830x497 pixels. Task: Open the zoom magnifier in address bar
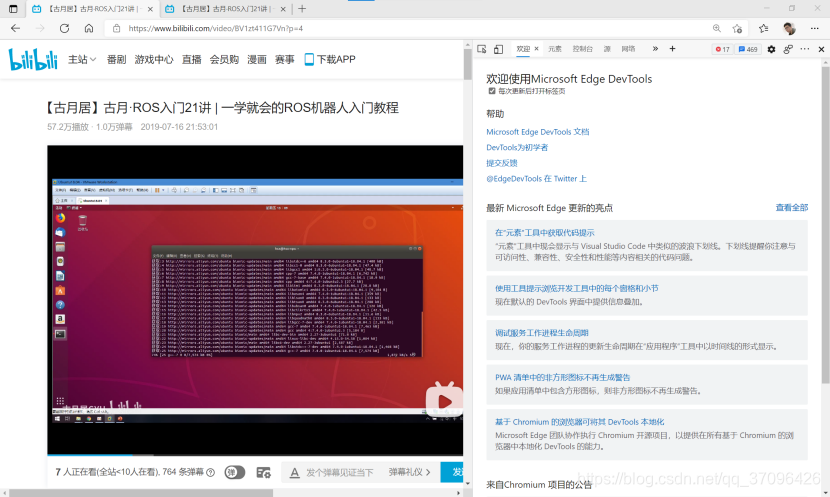click(x=717, y=29)
